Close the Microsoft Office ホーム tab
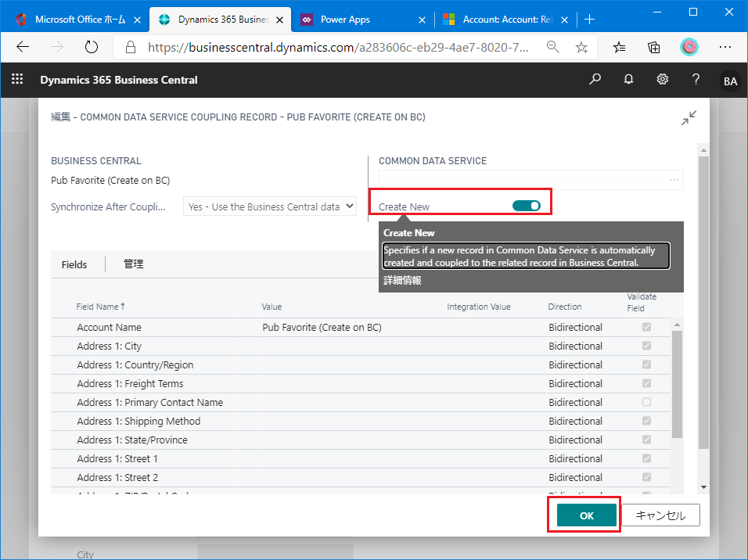Image resolution: width=748 pixels, height=560 pixels. click(138, 20)
